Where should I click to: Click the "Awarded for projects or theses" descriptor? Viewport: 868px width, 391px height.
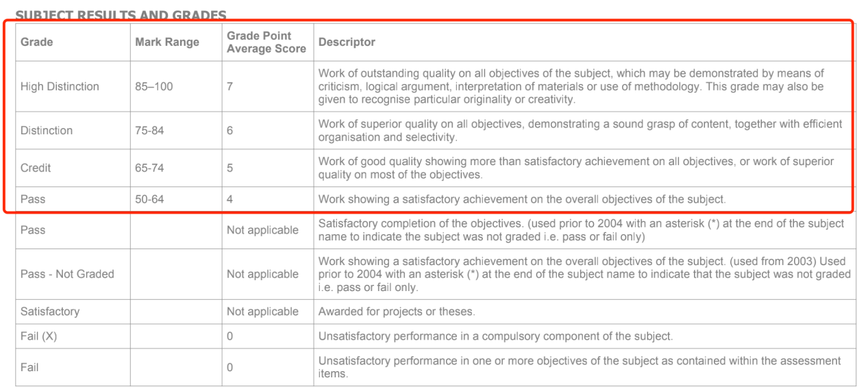396,312
